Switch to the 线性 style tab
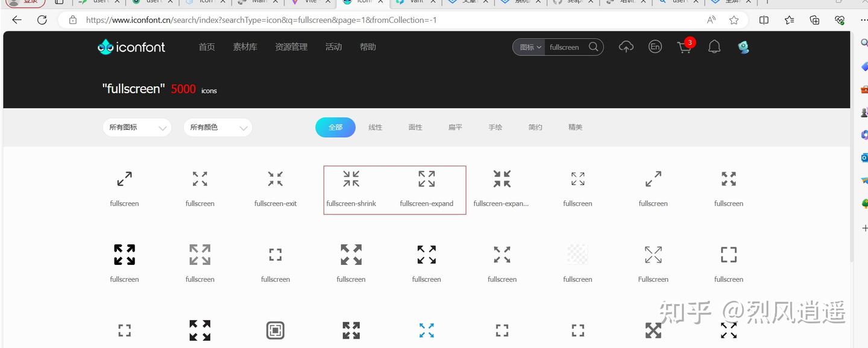The width and height of the screenshot is (868, 348). coord(375,127)
